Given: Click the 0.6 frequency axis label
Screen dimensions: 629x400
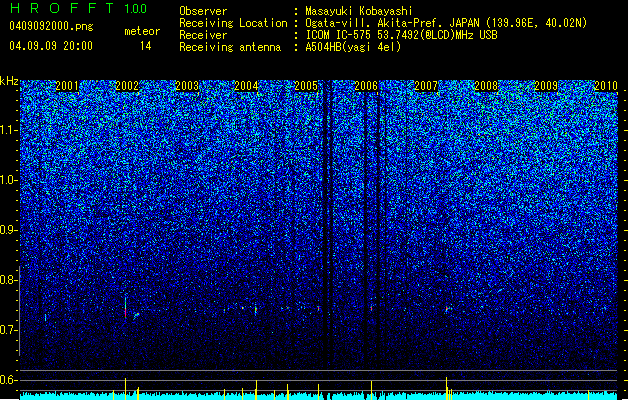Looking at the screenshot, I should click(x=8, y=380).
